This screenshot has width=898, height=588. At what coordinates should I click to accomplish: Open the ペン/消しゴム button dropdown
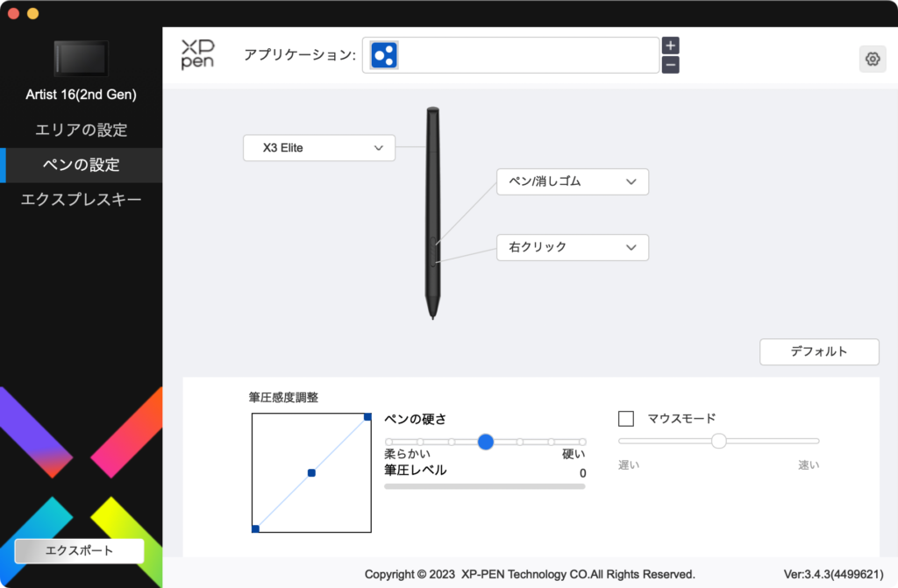coord(572,181)
